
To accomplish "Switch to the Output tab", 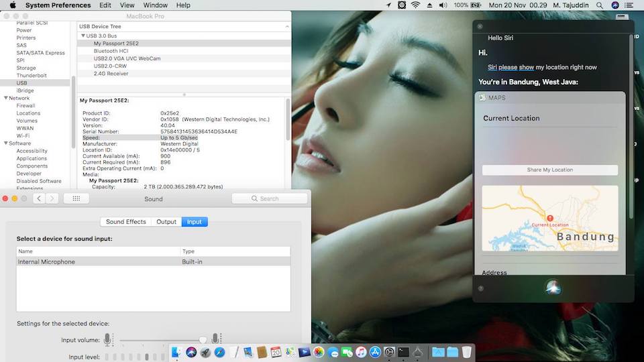I will pyautogui.click(x=166, y=222).
